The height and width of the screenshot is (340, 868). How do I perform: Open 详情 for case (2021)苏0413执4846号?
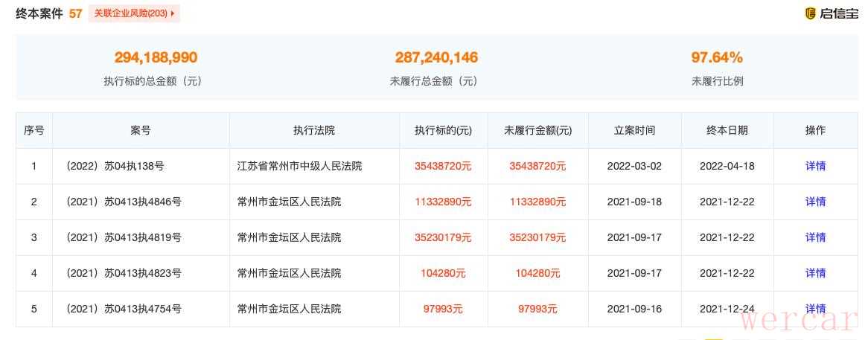(815, 202)
